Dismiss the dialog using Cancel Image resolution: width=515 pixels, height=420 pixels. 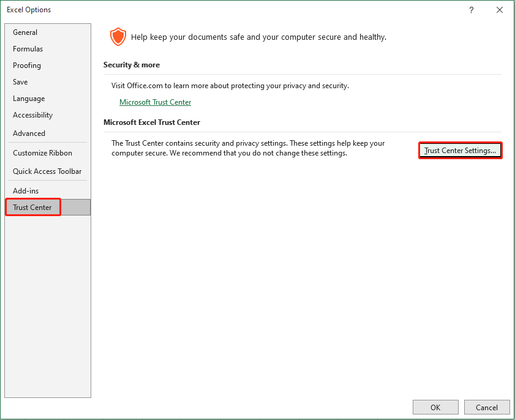487,407
